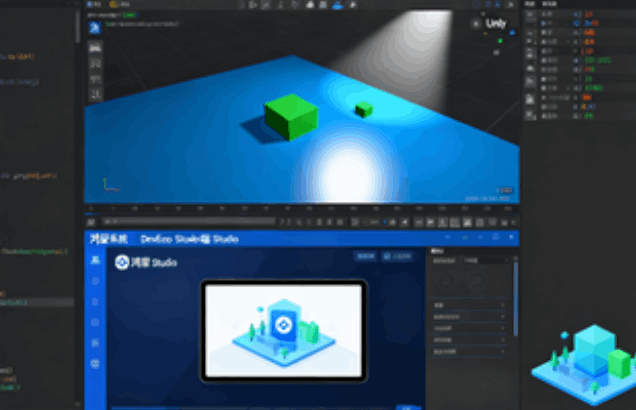Click the play-shaped icon in Studio's blue sidebar
Screen dimensions: 636x410
95,343
